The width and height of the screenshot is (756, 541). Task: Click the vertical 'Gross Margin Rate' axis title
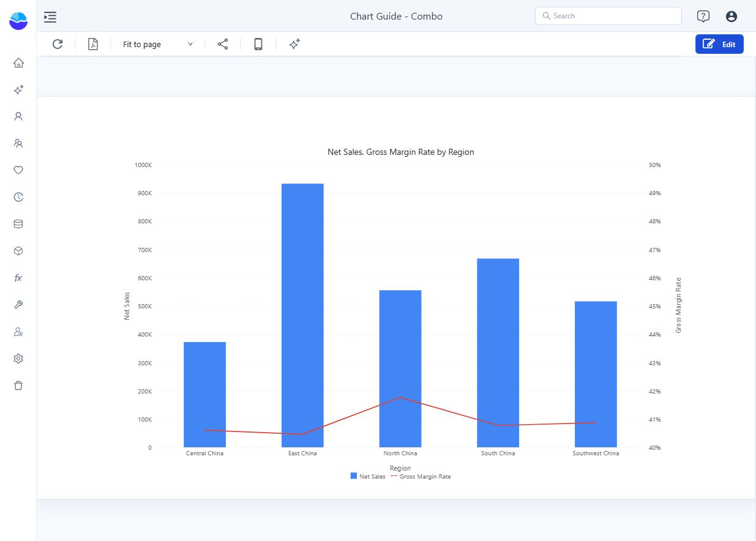coord(678,305)
